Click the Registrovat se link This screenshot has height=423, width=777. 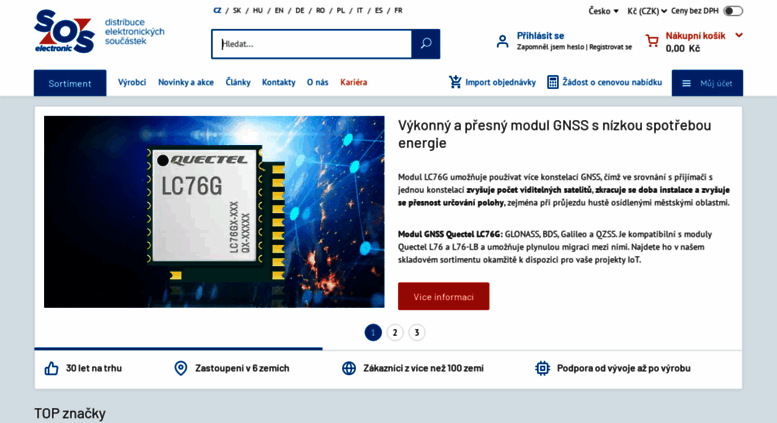pyautogui.click(x=610, y=47)
